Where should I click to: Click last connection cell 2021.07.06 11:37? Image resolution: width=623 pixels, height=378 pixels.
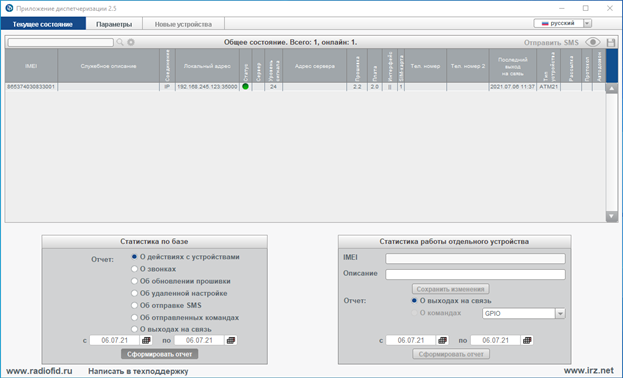[x=513, y=87]
